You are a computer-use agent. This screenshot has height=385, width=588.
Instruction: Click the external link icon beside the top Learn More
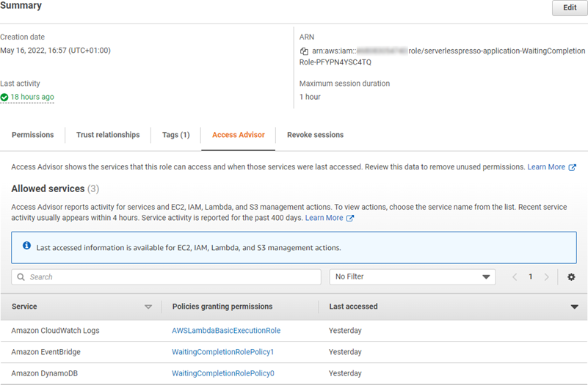coord(573,167)
